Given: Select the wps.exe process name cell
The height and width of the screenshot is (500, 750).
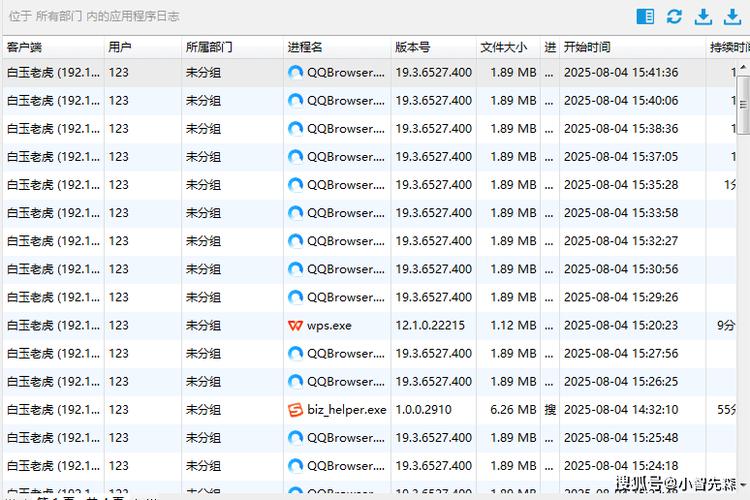Looking at the screenshot, I should pyautogui.click(x=337, y=325).
